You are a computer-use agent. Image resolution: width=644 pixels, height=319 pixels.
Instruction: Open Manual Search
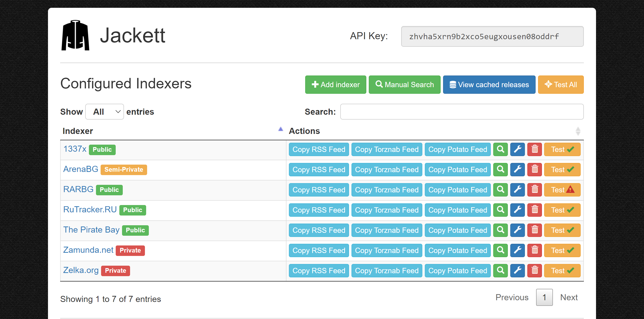tap(405, 85)
